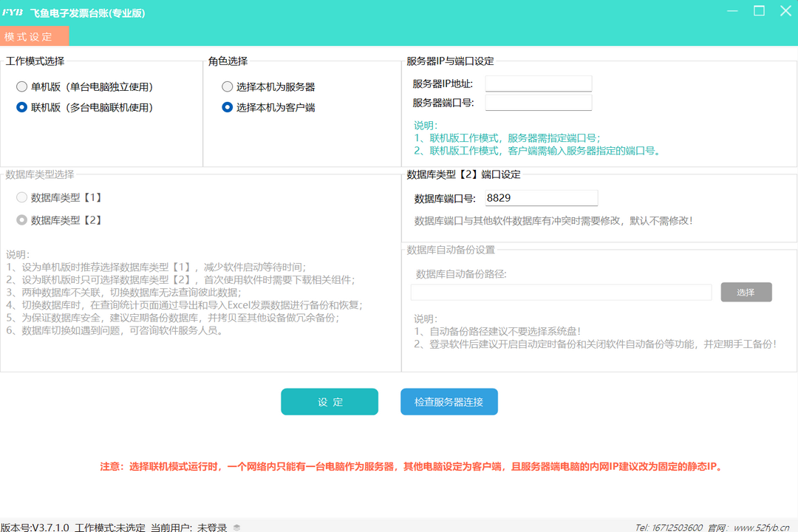Click the 数据库自动备份路径 path field

[560, 292]
